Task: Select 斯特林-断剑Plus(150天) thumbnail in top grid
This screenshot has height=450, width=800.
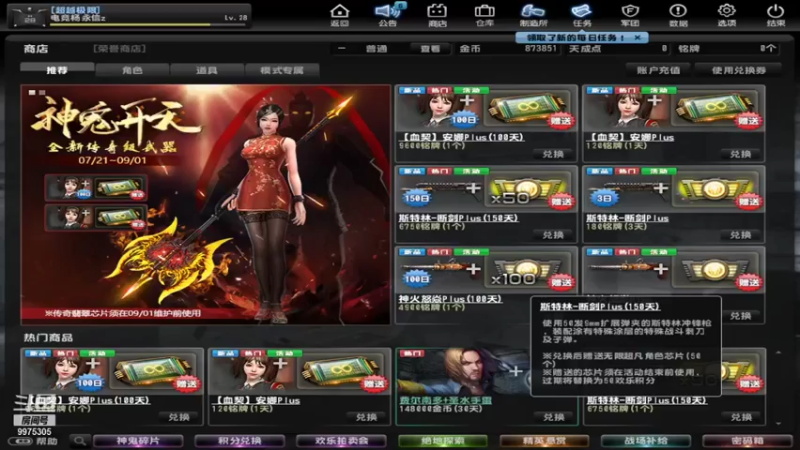Action: [486, 190]
